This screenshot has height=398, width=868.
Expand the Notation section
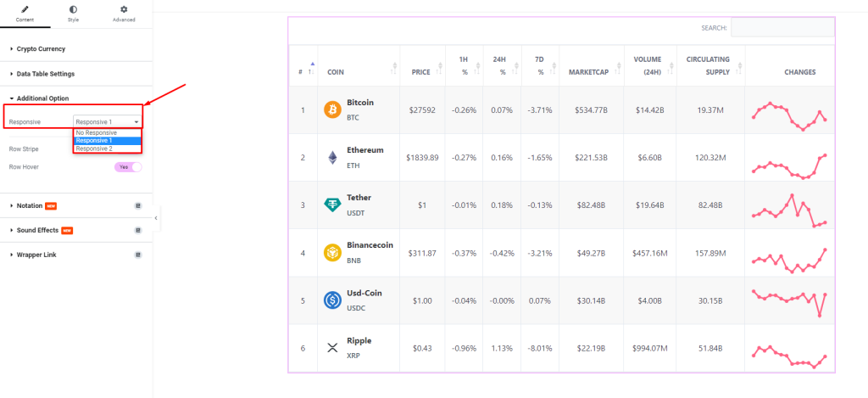click(30, 205)
